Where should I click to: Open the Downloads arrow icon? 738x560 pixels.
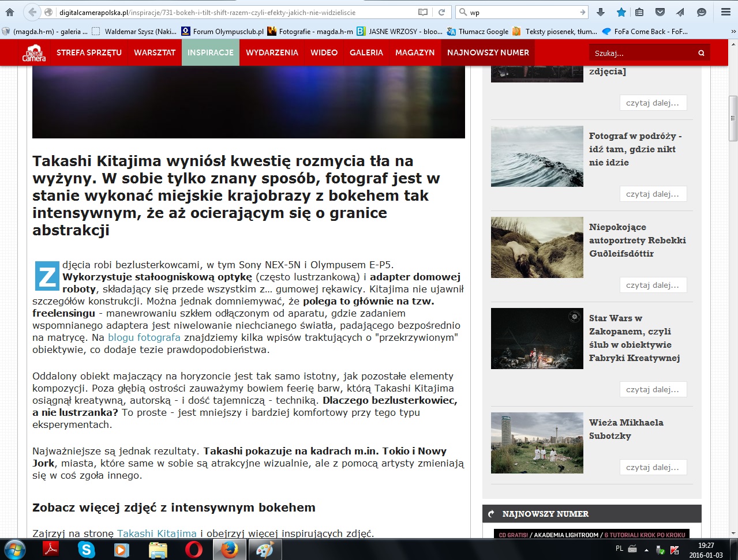coord(601,12)
